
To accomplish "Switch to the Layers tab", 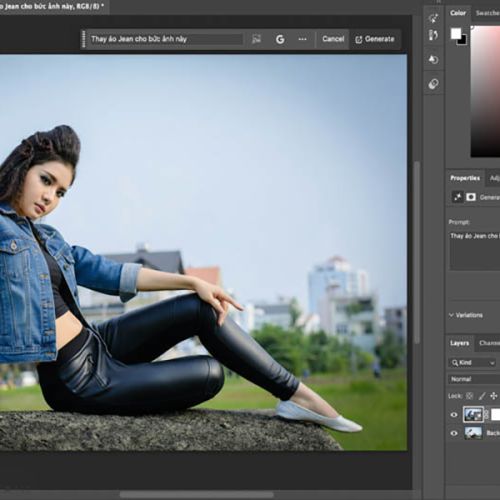I will tap(459, 343).
